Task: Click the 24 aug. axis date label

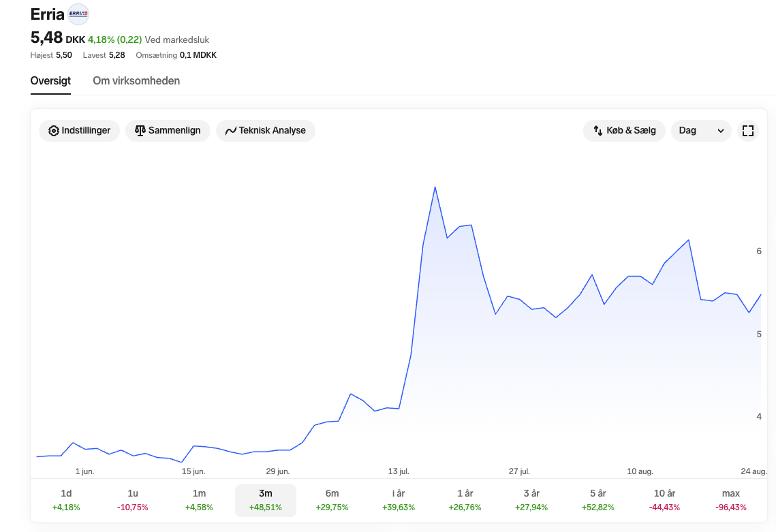Action: [x=754, y=471]
